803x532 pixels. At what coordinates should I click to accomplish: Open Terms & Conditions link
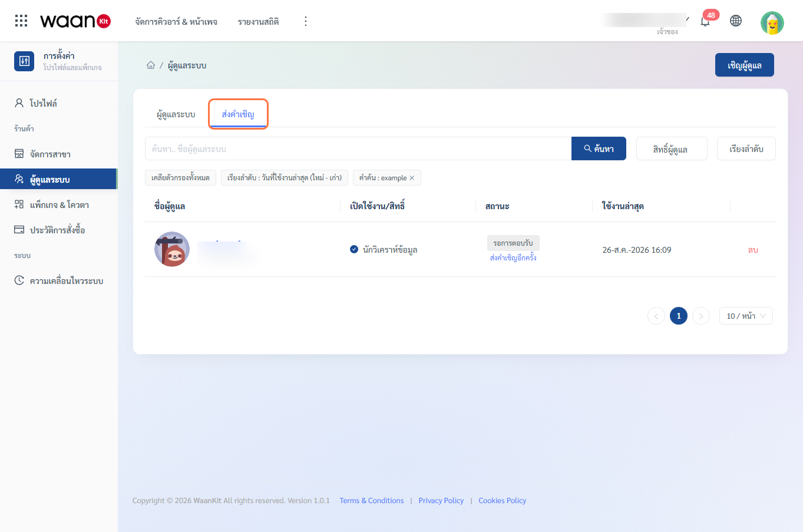tap(372, 501)
